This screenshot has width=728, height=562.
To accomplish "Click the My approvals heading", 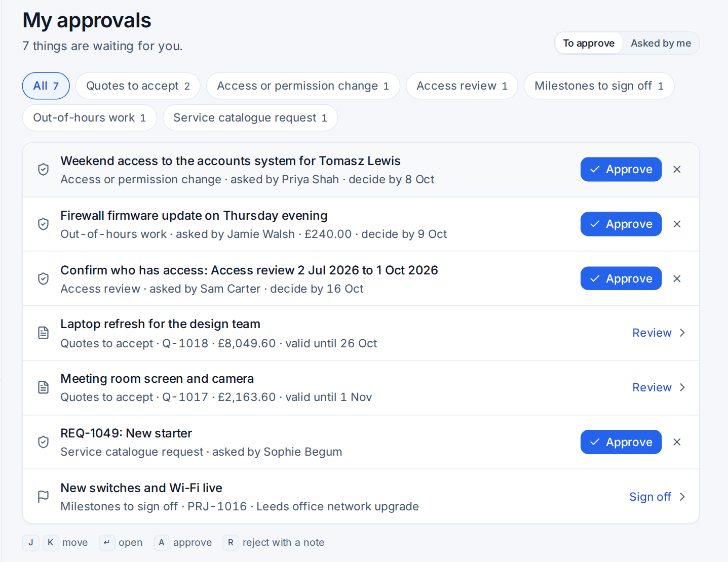I will 87,21.
